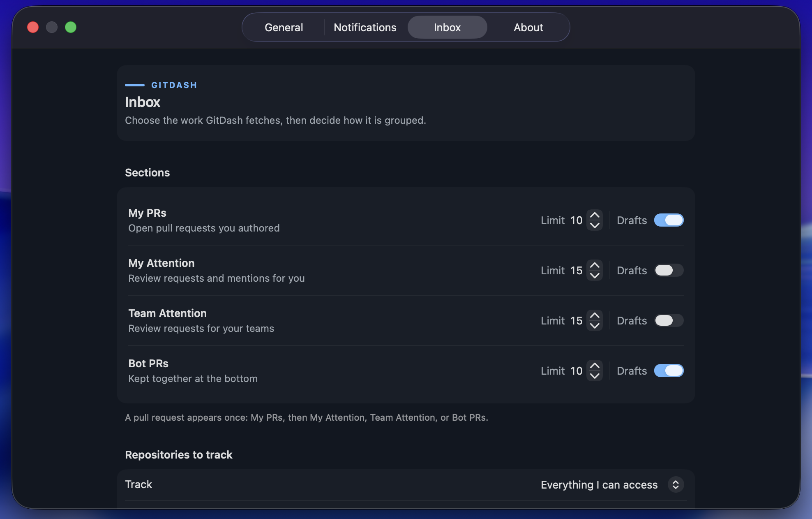Enable Drafts for Team Attention
This screenshot has width=812, height=519.
click(669, 321)
